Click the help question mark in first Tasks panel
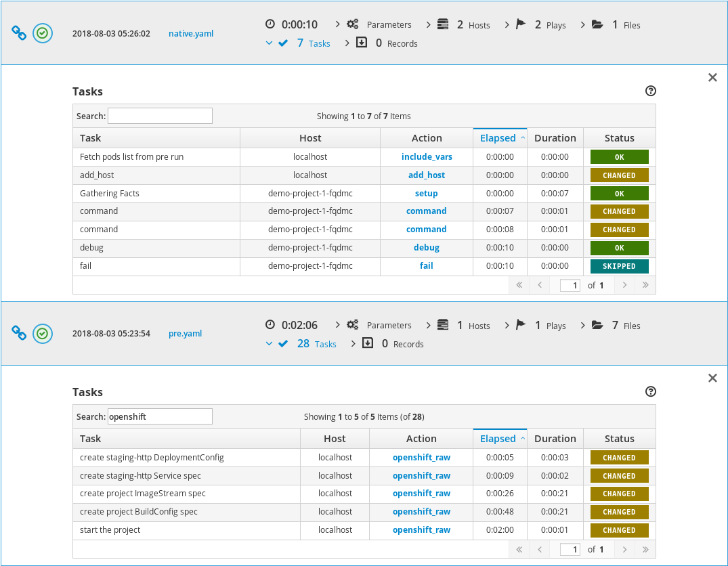This screenshot has height=566, width=728. coord(651,91)
